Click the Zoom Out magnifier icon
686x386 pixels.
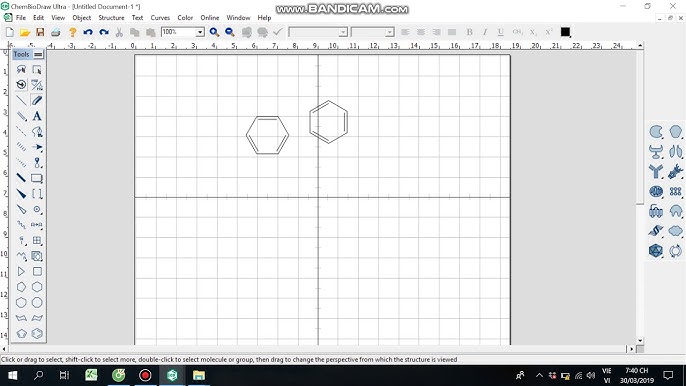(x=229, y=32)
